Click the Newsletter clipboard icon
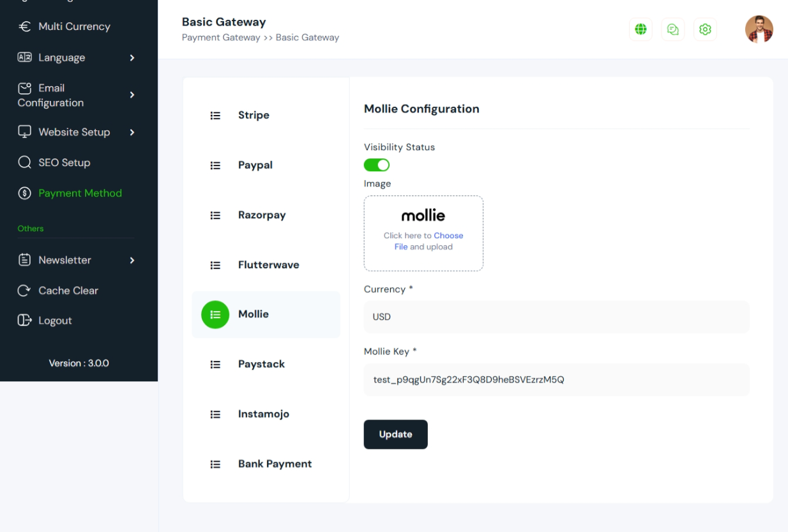 coord(25,260)
